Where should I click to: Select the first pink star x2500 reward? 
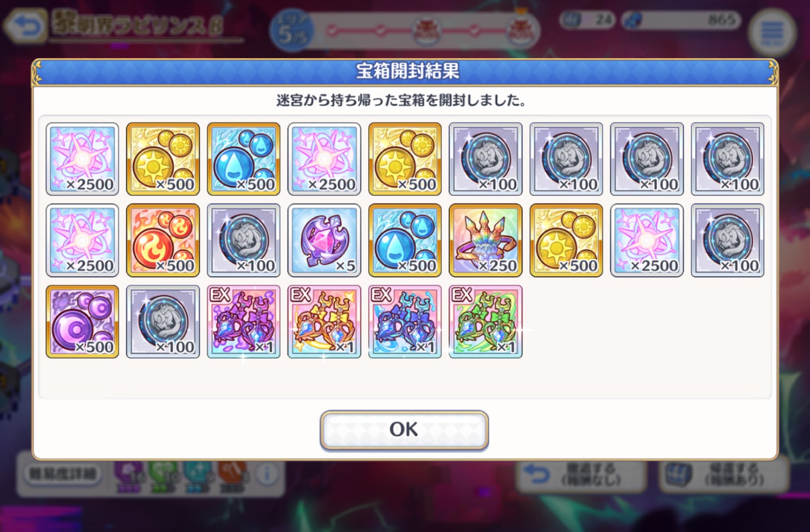pos(83,159)
